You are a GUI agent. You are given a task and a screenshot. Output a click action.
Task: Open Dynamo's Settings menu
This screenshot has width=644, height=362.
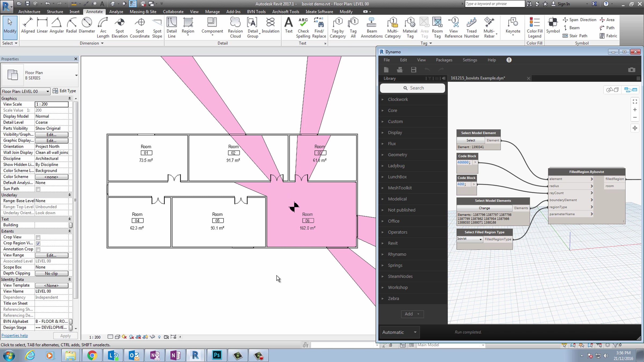point(470,60)
